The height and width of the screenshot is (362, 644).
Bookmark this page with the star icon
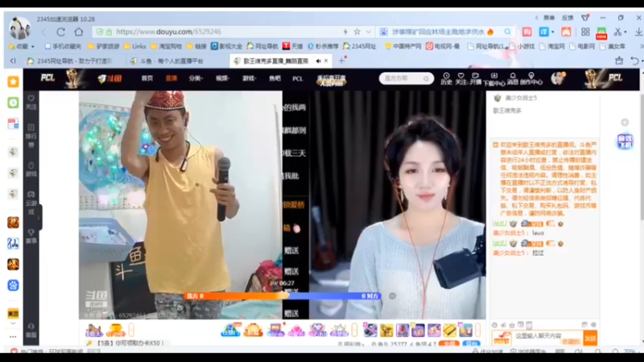[x=357, y=31]
